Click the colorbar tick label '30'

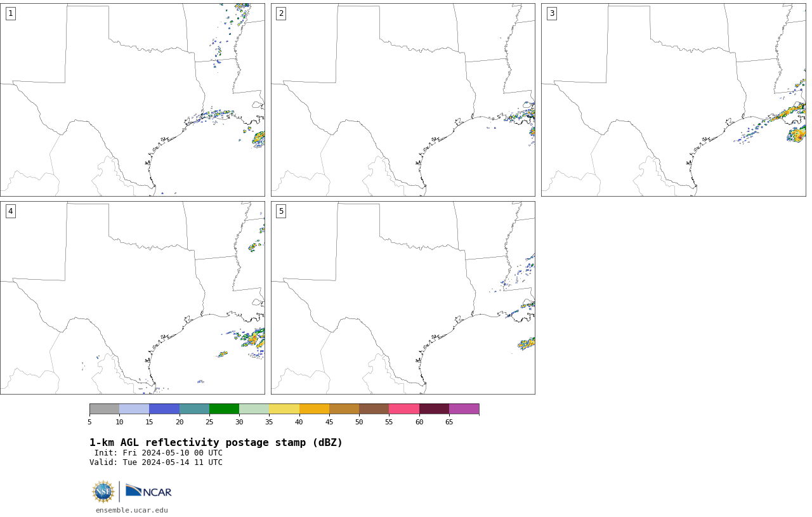coord(239,422)
